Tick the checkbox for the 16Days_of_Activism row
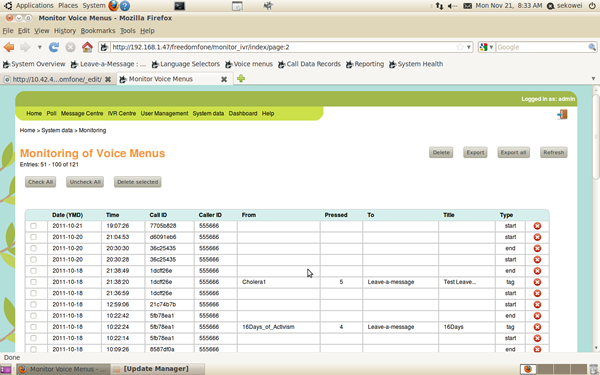This screenshot has height=375, width=600. click(x=34, y=327)
